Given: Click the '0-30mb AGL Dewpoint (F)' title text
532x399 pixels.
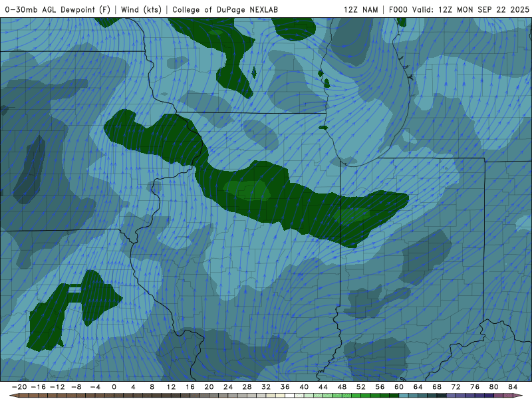Looking at the screenshot, I should pyautogui.click(x=58, y=9).
